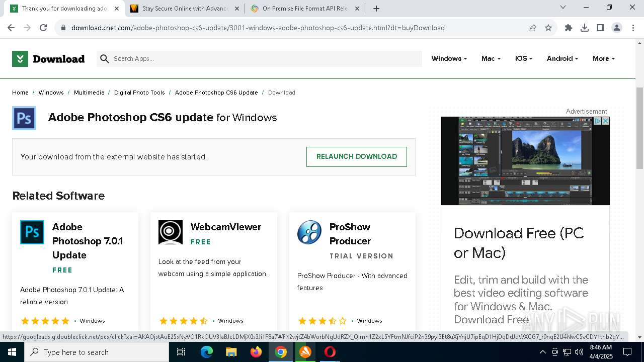644x362 pixels.
Task: Show hidden system tray icons
Action: click(x=542, y=352)
